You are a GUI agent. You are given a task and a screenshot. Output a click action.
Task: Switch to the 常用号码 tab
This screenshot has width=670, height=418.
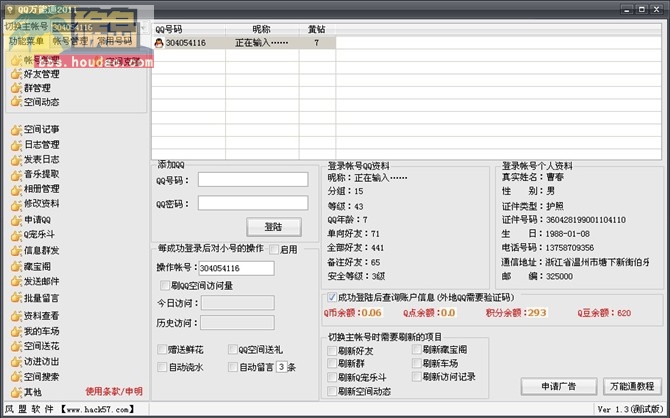tap(115, 41)
